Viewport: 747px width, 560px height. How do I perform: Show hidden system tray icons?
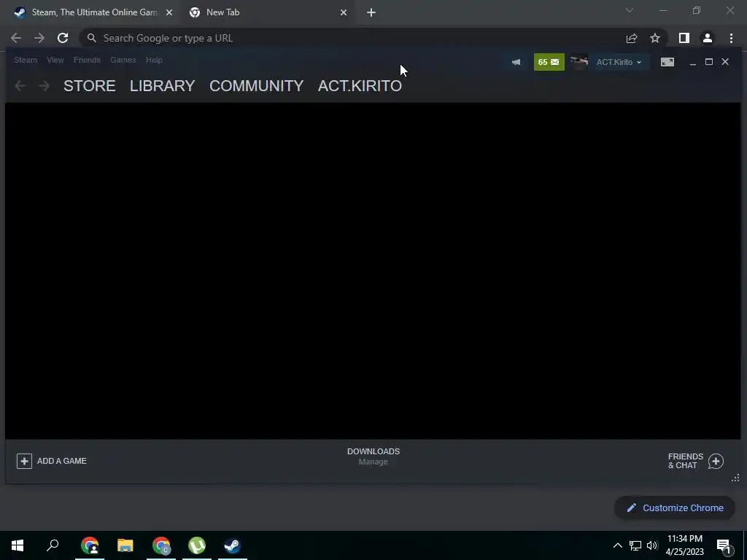pyautogui.click(x=617, y=545)
